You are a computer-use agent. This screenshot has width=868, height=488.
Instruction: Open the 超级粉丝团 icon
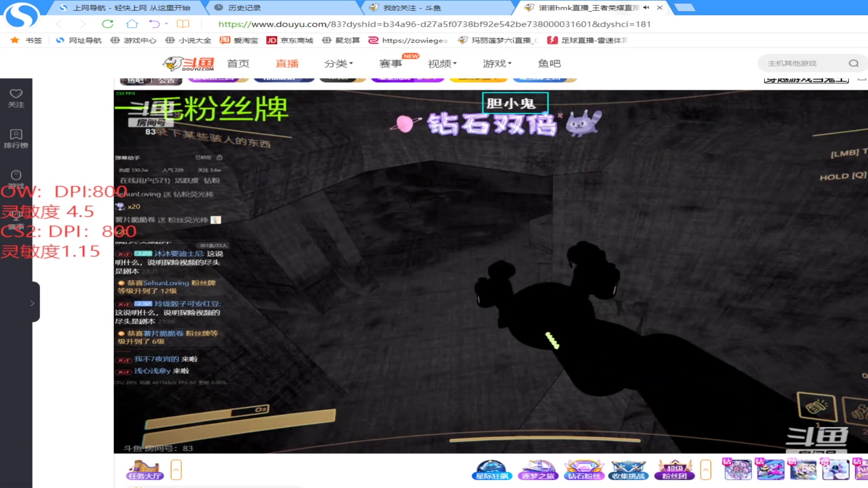tap(675, 470)
